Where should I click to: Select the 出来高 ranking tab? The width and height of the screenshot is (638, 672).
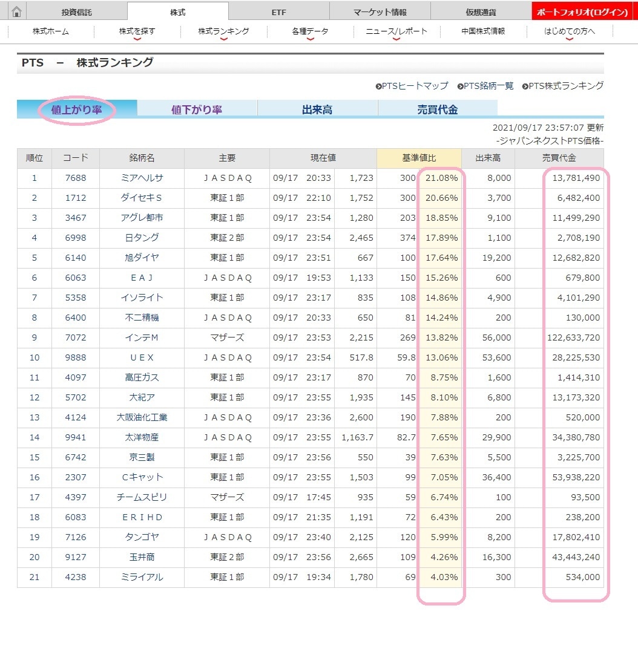click(x=317, y=109)
